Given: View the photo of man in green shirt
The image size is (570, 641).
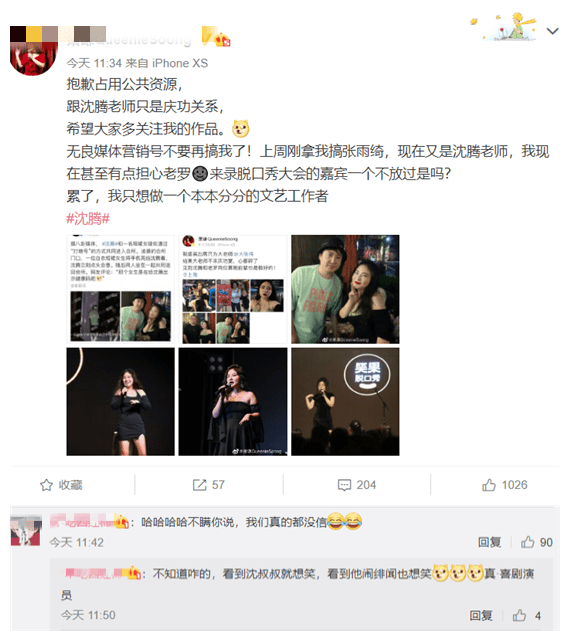Looking at the screenshot, I should 345,289.
